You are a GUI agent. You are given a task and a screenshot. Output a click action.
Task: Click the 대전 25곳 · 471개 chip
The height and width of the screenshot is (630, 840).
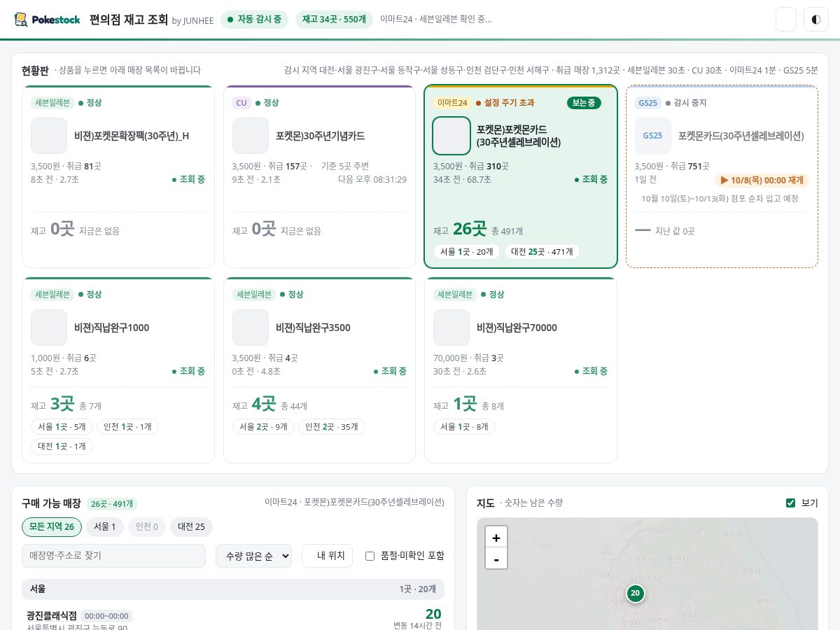[542, 252]
